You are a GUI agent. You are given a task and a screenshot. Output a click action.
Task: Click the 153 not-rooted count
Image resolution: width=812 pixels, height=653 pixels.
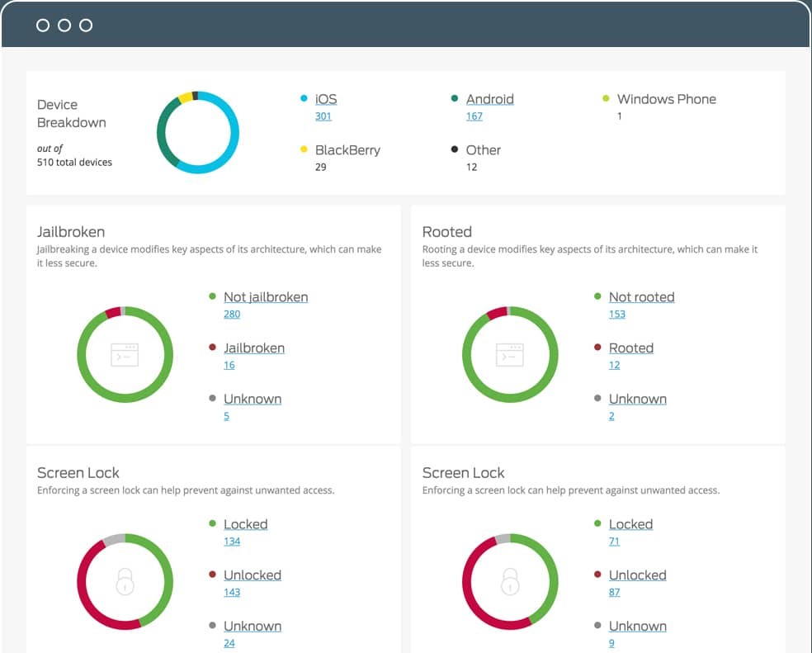[x=617, y=314]
